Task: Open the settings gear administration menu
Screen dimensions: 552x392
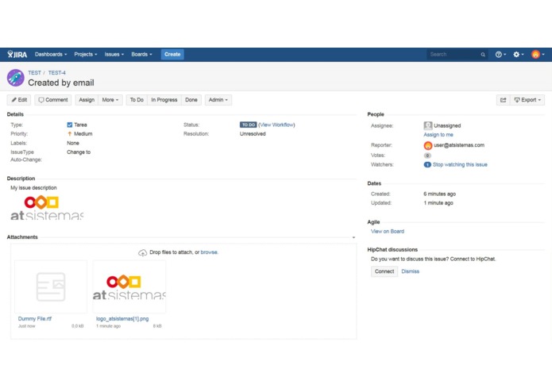Action: 518,55
